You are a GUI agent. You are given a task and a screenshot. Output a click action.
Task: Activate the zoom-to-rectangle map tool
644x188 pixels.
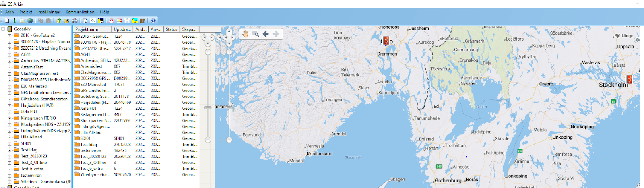click(x=255, y=34)
